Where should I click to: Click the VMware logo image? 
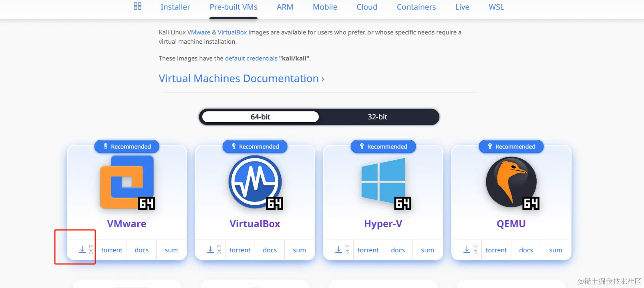tap(127, 183)
